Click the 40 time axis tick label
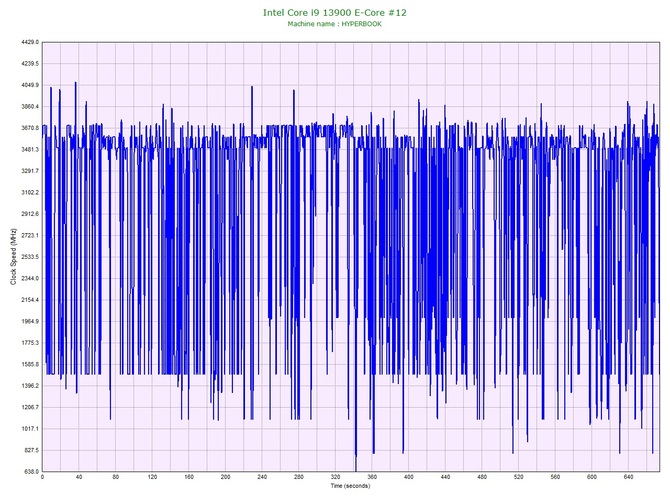Viewport: 670px width, 503px height. (x=79, y=477)
